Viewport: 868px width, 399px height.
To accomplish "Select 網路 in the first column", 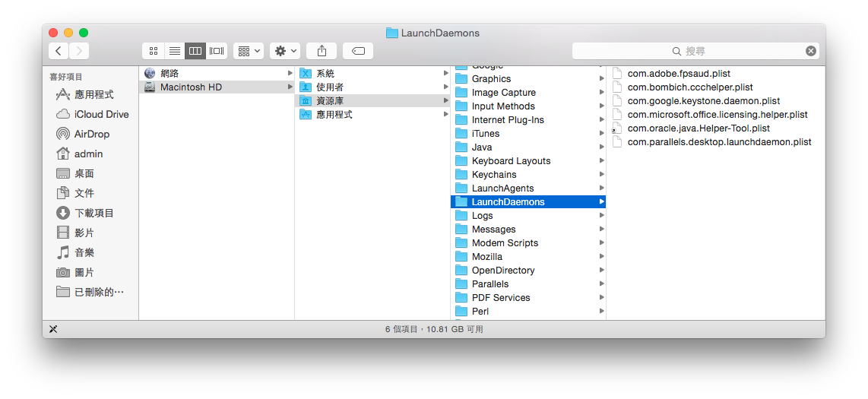I will (217, 73).
